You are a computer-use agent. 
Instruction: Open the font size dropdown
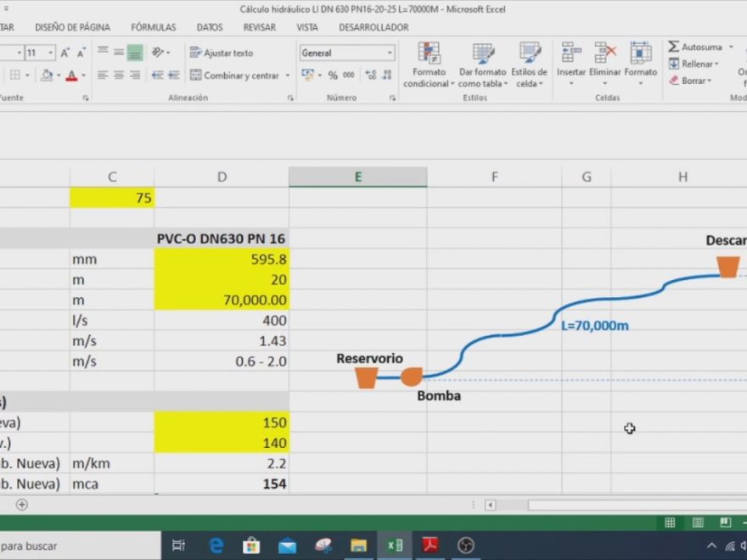tap(51, 53)
